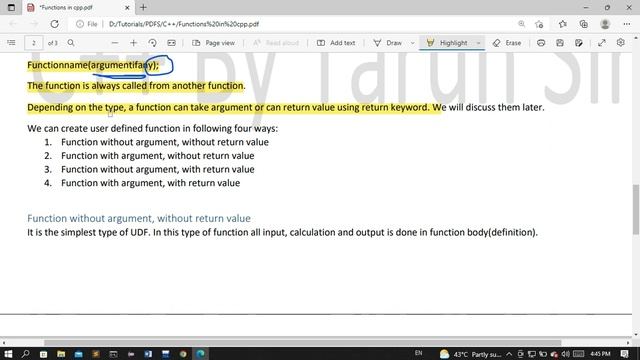Open the tab actions menu
Viewport: 640px width, 360px height.
click(11, 7)
